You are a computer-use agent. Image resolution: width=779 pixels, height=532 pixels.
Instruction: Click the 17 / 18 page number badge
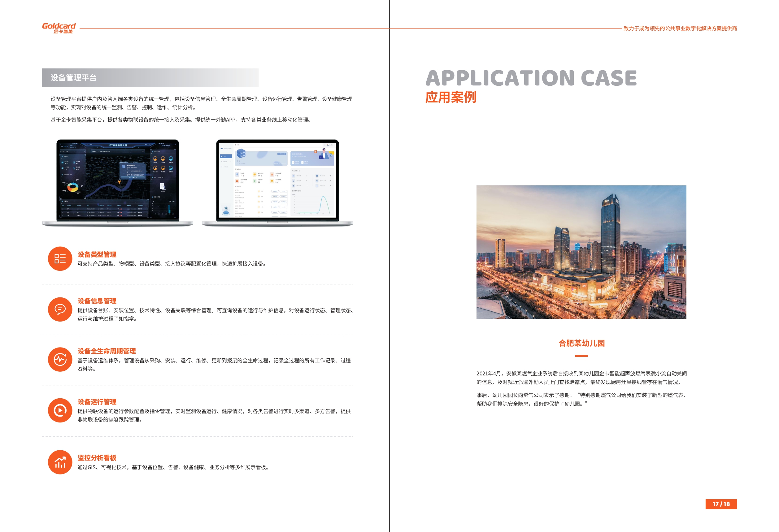click(721, 504)
